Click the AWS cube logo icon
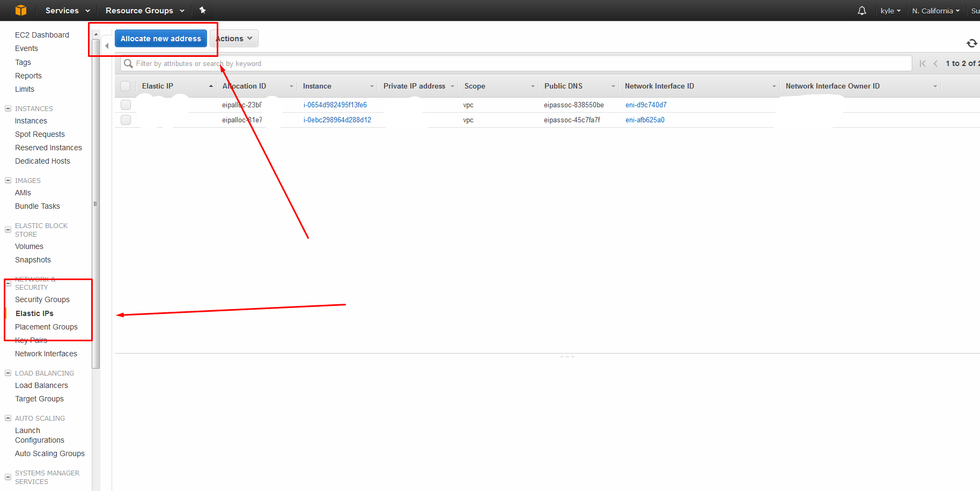980x491 pixels. (21, 10)
